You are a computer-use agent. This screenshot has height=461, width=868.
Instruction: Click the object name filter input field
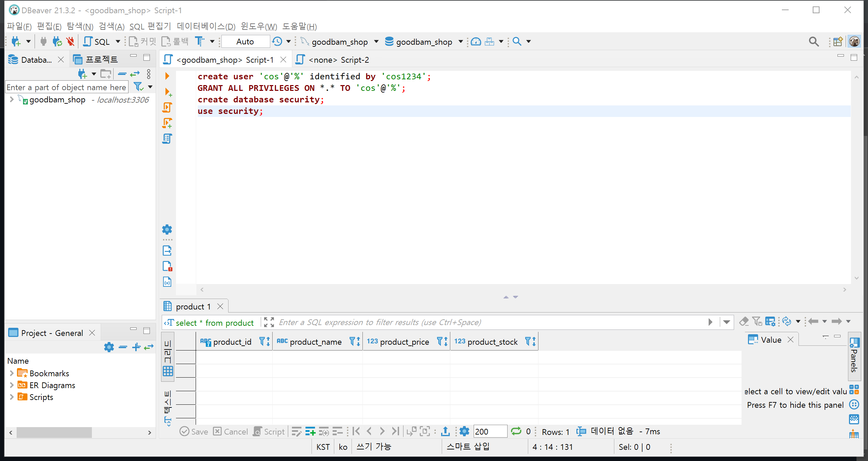coord(67,87)
